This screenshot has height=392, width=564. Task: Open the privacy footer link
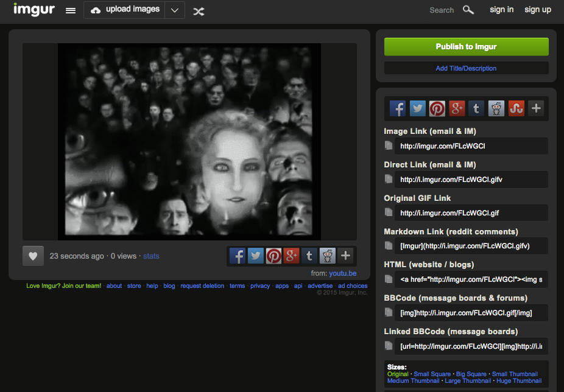click(260, 286)
